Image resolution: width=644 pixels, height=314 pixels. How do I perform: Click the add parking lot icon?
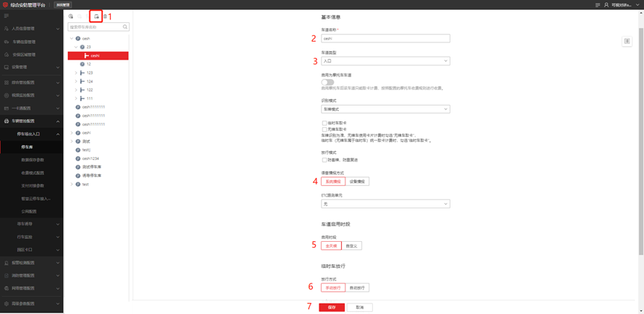point(71,16)
